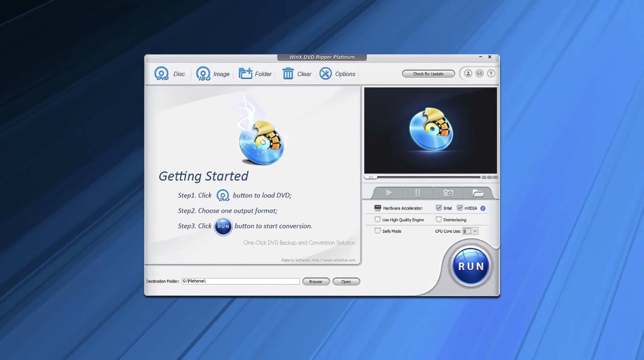Image resolution: width=644 pixels, height=360 pixels.
Task: Take a snapshot with camera icon
Action: [x=448, y=193]
